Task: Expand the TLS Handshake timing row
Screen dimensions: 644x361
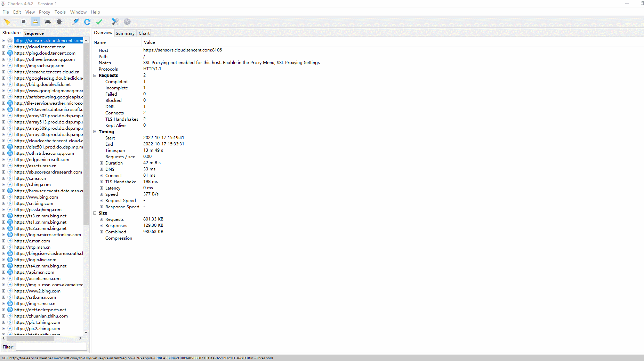Action: tap(102, 182)
